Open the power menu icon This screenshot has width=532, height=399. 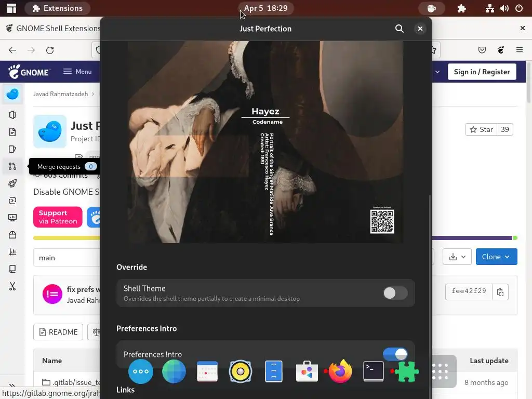click(x=519, y=8)
